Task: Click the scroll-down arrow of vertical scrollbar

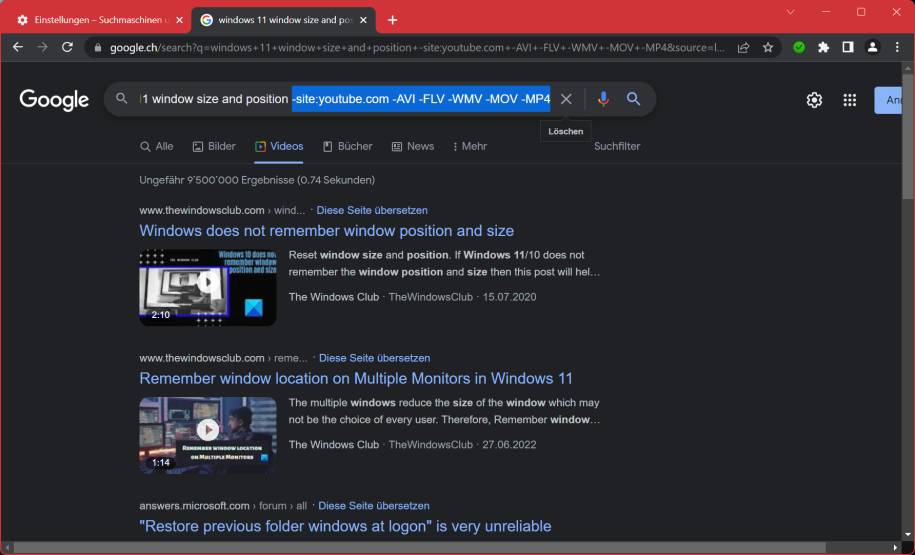Action: coord(907,534)
